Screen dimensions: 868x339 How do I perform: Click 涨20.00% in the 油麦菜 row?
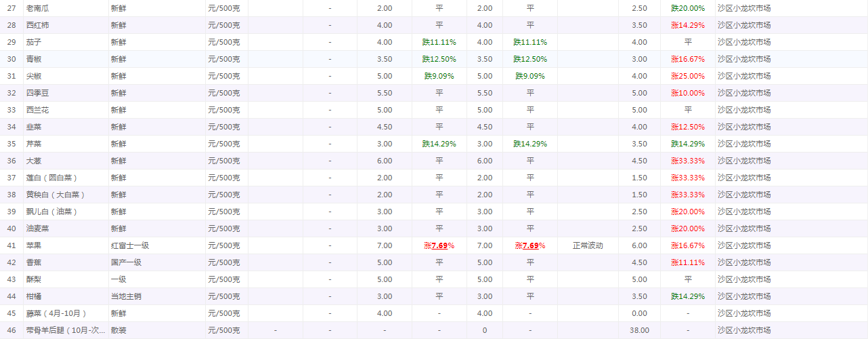[688, 228]
